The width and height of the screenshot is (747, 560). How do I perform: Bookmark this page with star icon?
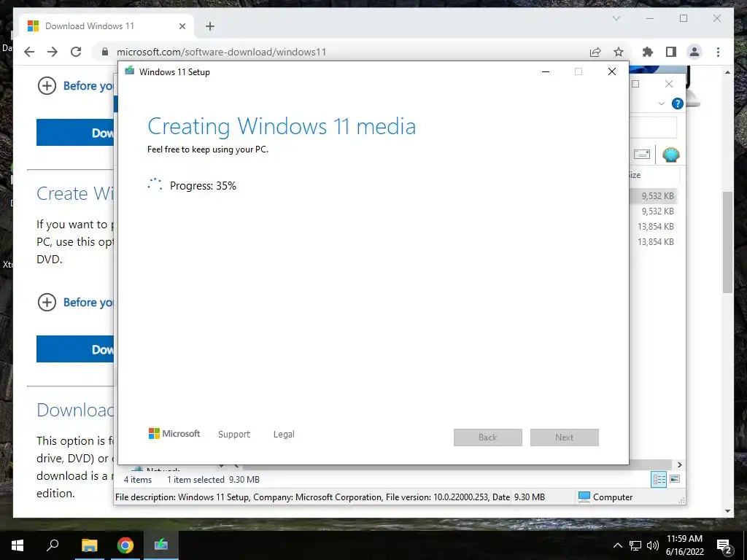(619, 52)
